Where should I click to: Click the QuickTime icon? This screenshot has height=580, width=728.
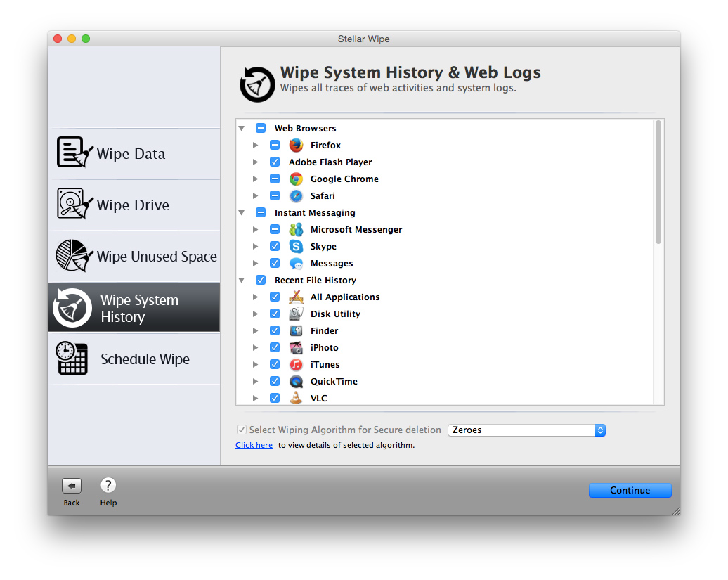click(296, 382)
